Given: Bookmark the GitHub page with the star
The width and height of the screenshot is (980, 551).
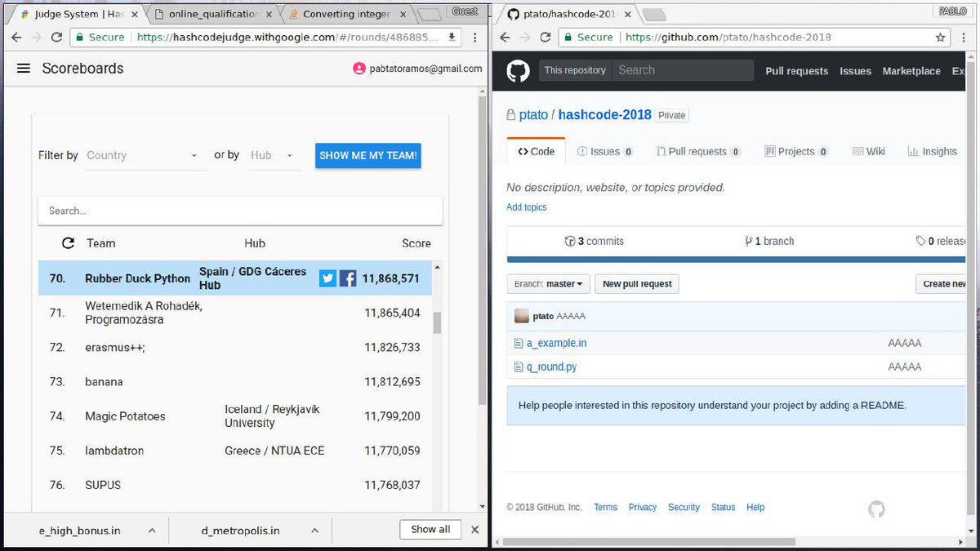Looking at the screenshot, I should (x=940, y=38).
